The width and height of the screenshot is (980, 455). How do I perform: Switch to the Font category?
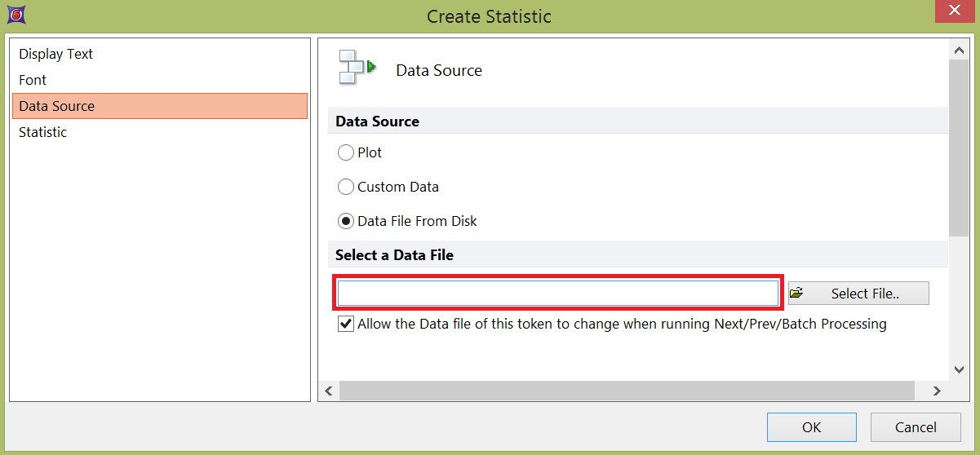pos(33,80)
